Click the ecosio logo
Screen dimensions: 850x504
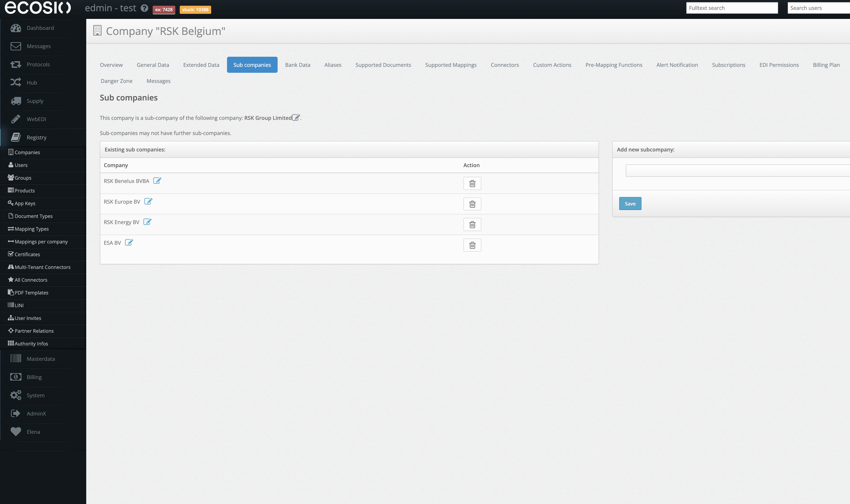[x=38, y=7]
